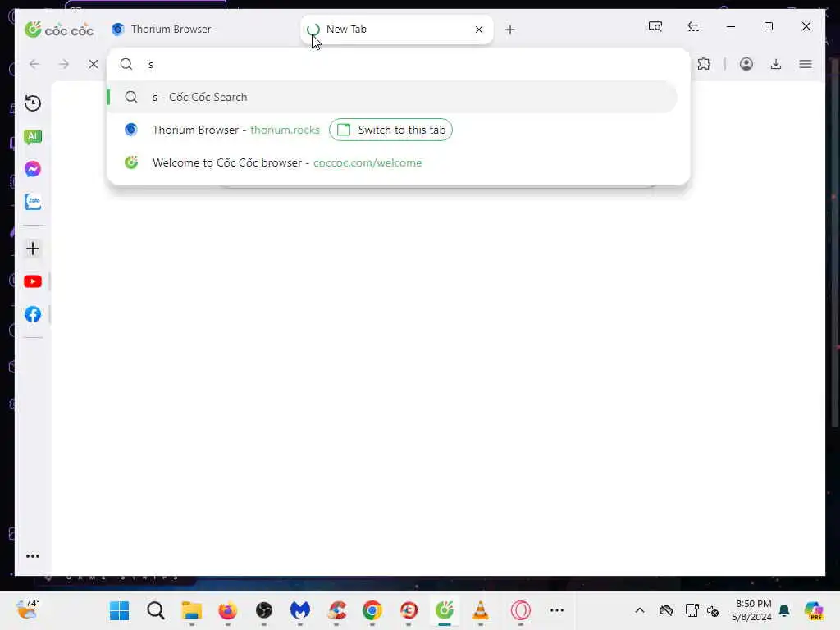Click the muted volume tray icon
840x630 pixels.
(x=713, y=610)
